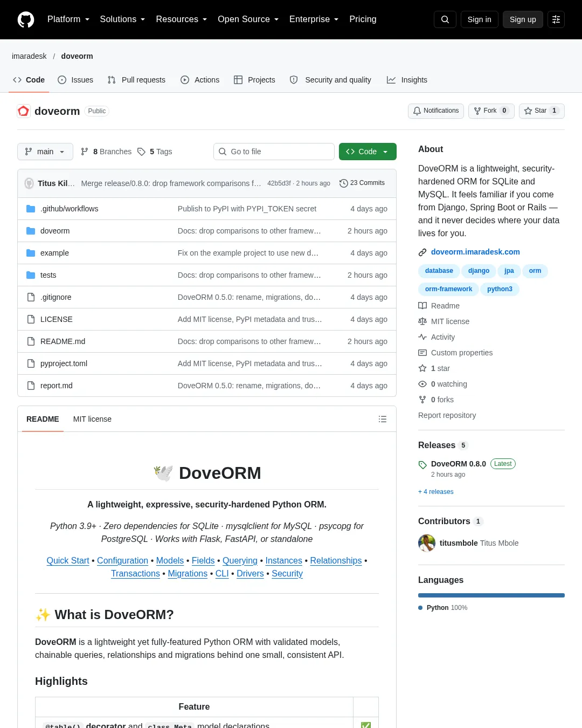This screenshot has height=728, width=582.
Task: Select the README tab in the file viewer
Action: (43, 419)
